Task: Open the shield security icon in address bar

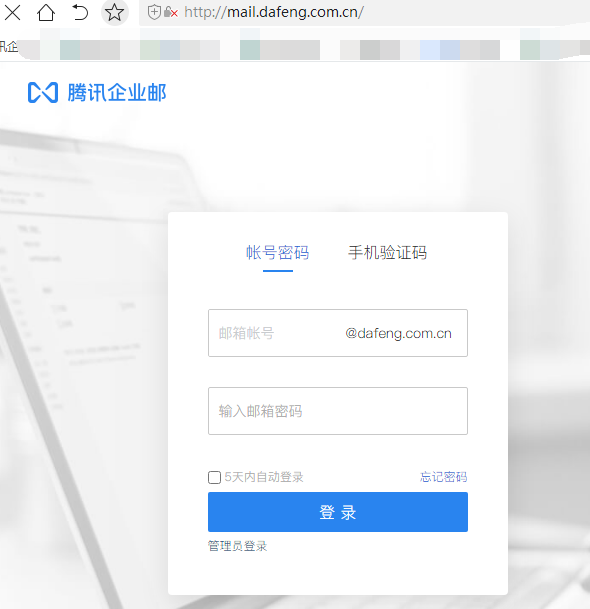Action: (154, 12)
